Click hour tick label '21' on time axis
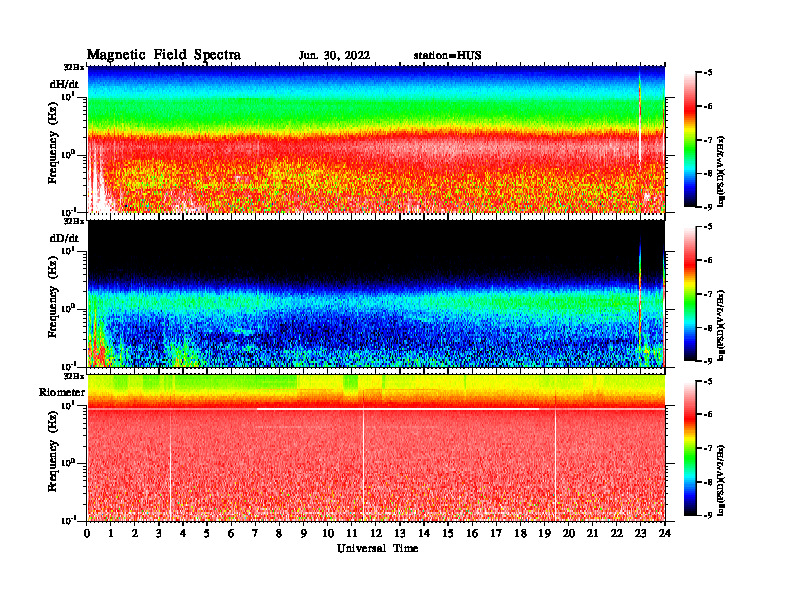Image resolution: width=792 pixels, height=612 pixels. (592, 533)
